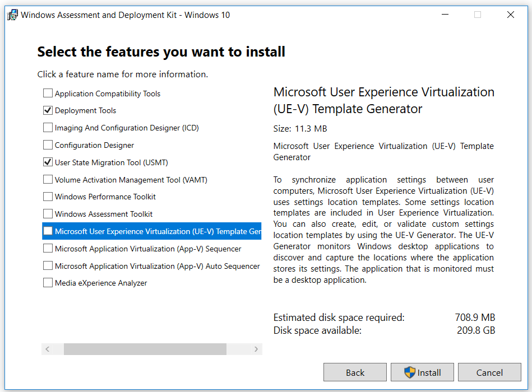Check App-V Auto Sequencer checkbox
Image resolution: width=532 pixels, height=392 pixels.
click(x=48, y=265)
